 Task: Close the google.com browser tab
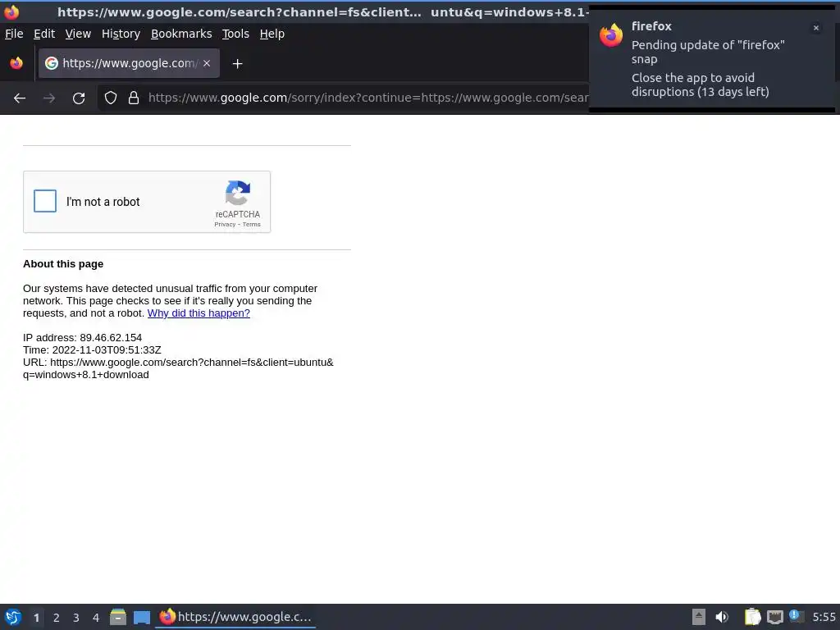(x=207, y=63)
